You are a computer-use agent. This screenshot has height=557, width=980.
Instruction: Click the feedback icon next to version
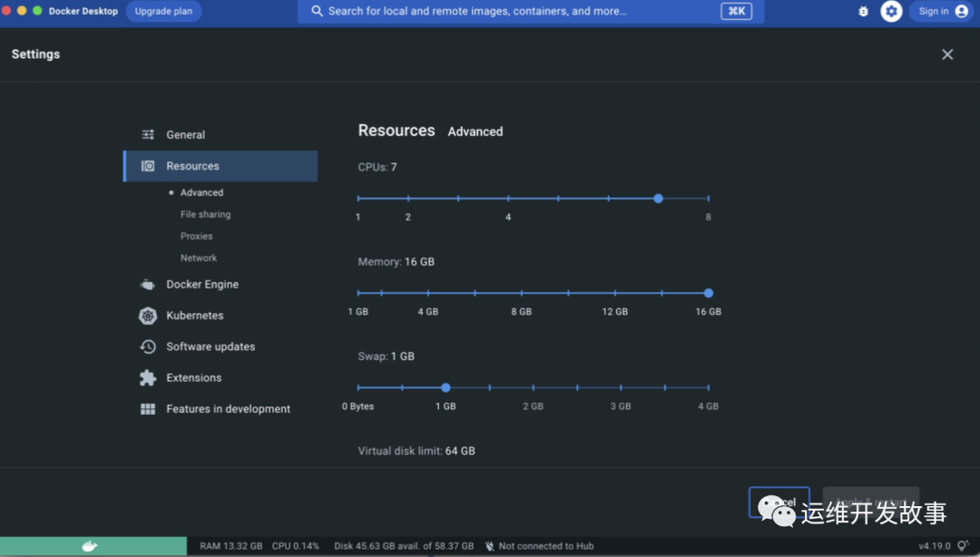point(963,546)
